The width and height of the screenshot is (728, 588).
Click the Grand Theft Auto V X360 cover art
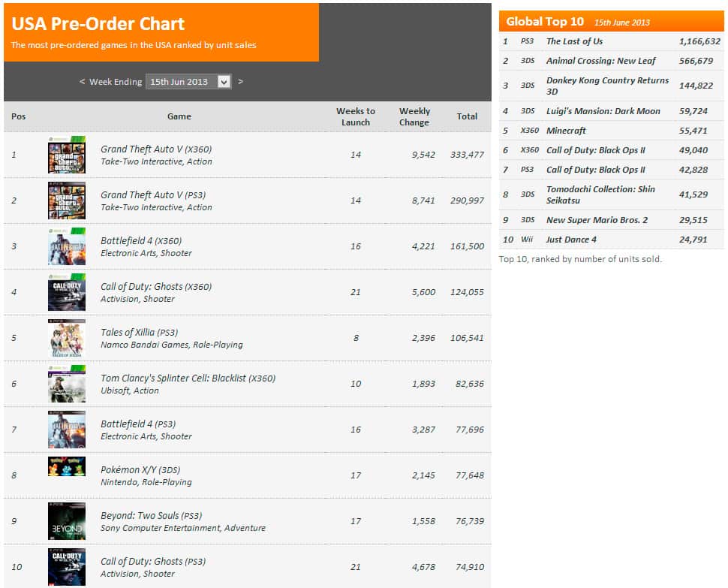point(67,155)
